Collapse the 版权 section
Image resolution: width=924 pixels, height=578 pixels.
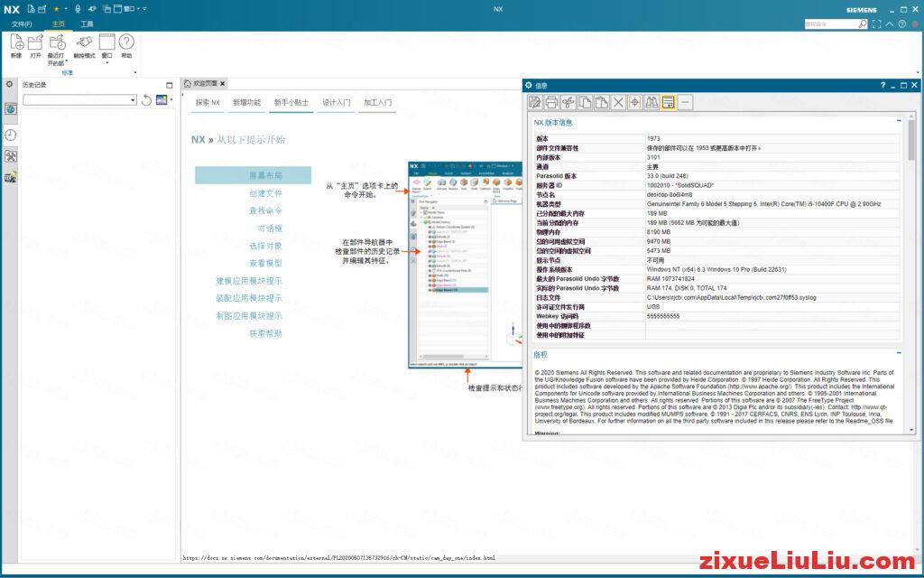(899, 353)
